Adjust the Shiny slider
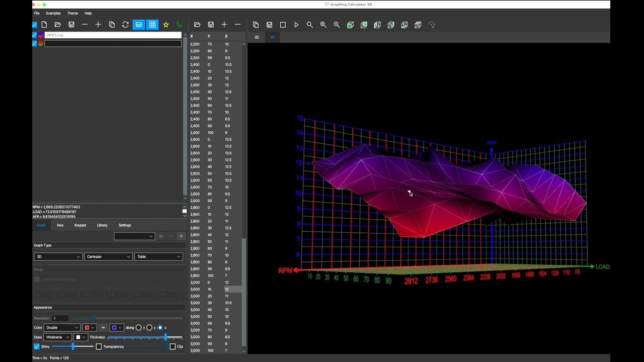Viewport: 644px width, 362px height. pos(73,346)
